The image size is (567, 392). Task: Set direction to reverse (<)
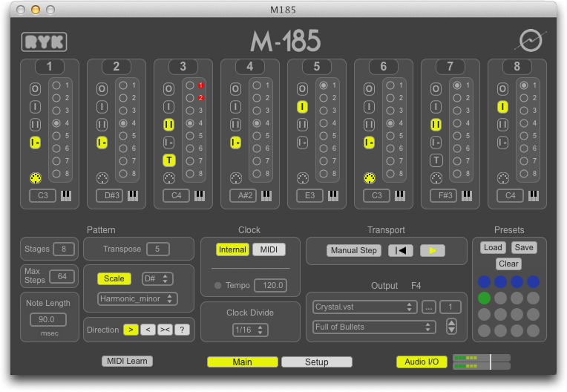click(148, 330)
